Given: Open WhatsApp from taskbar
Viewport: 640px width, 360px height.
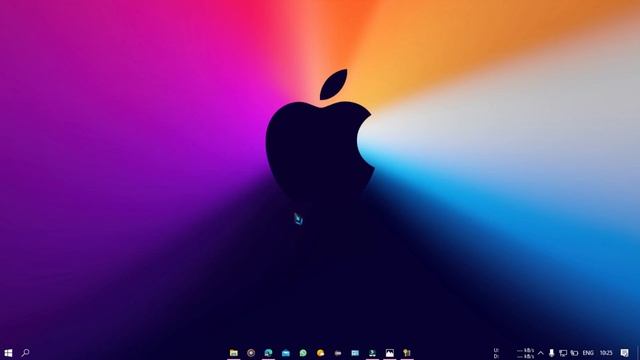Looking at the screenshot, I should (303, 353).
